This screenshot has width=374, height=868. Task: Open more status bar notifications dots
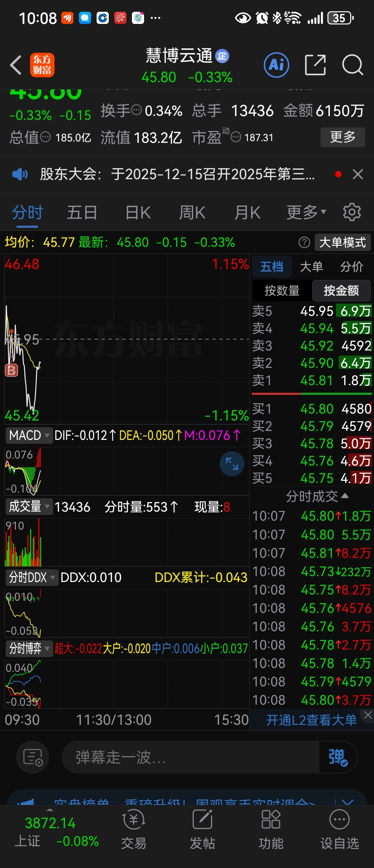coord(155,18)
